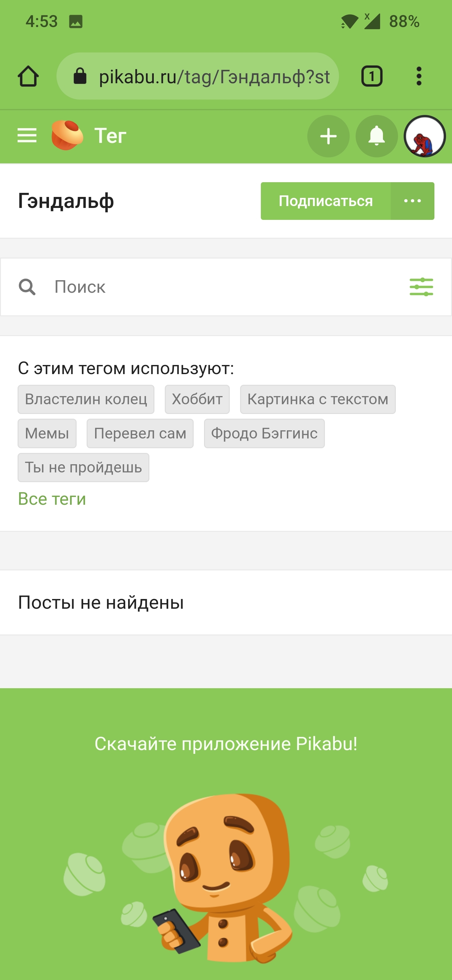Create a new post with plus icon
The width and height of the screenshot is (452, 980).
328,136
